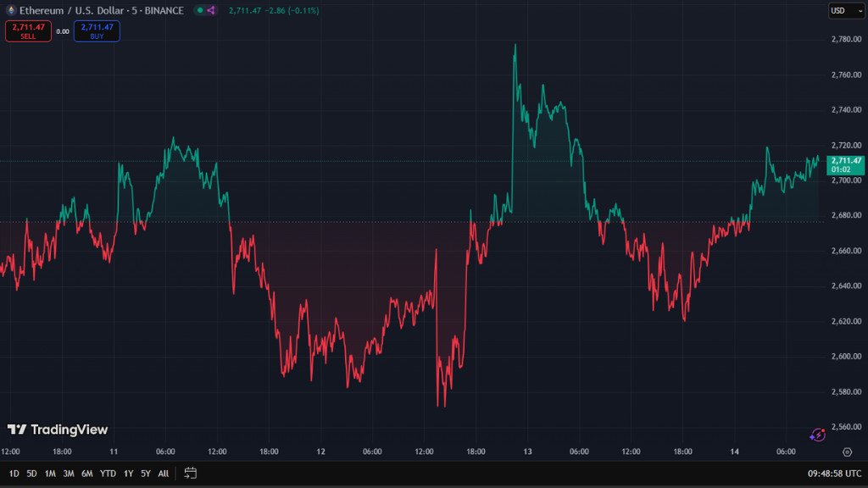868x488 pixels.
Task: Click the purple lightning replay icon
Action: 817,435
